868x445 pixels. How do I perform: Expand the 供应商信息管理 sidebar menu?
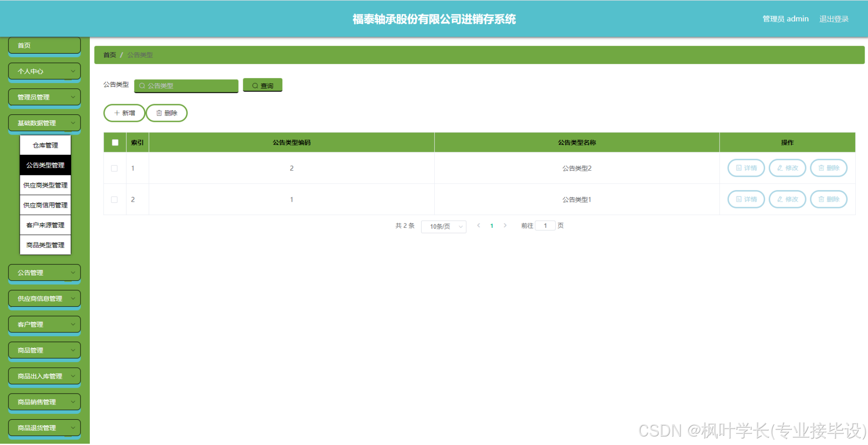click(x=44, y=299)
